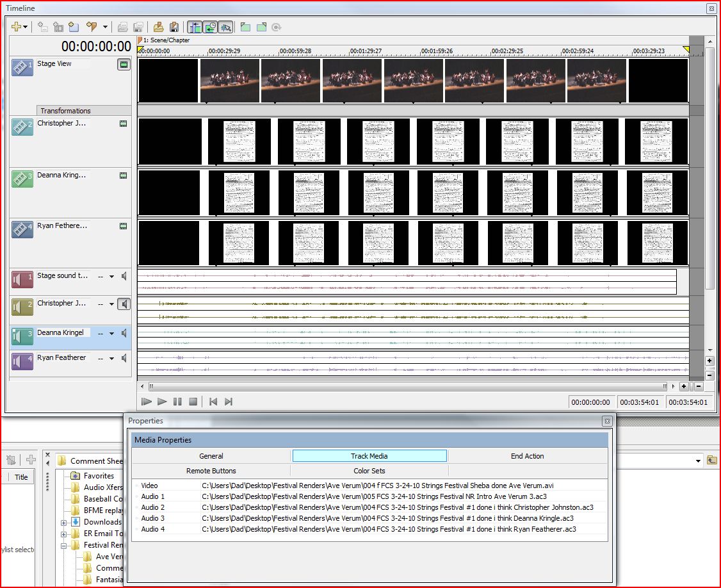721x588 pixels.
Task: Click the Color Sets section button
Action: pos(369,471)
